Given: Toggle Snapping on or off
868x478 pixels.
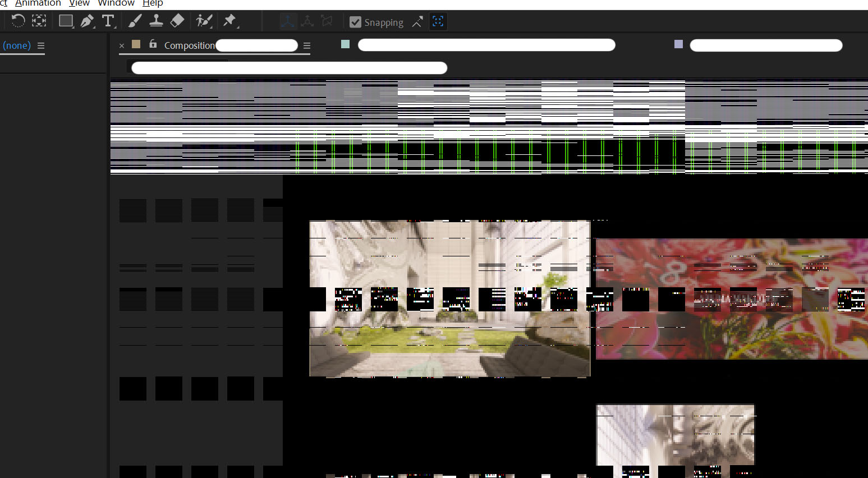Looking at the screenshot, I should click(355, 22).
